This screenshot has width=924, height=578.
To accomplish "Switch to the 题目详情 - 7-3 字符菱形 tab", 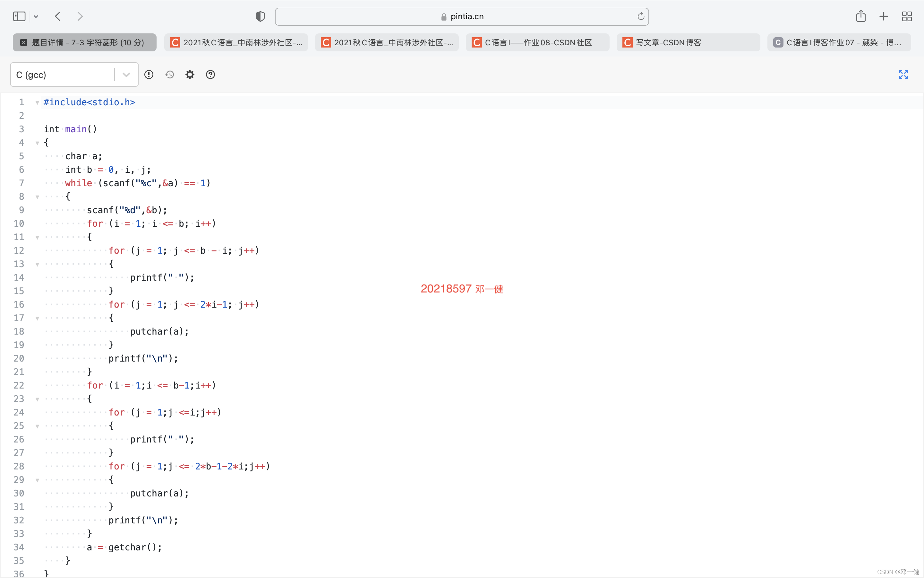I will point(84,42).
